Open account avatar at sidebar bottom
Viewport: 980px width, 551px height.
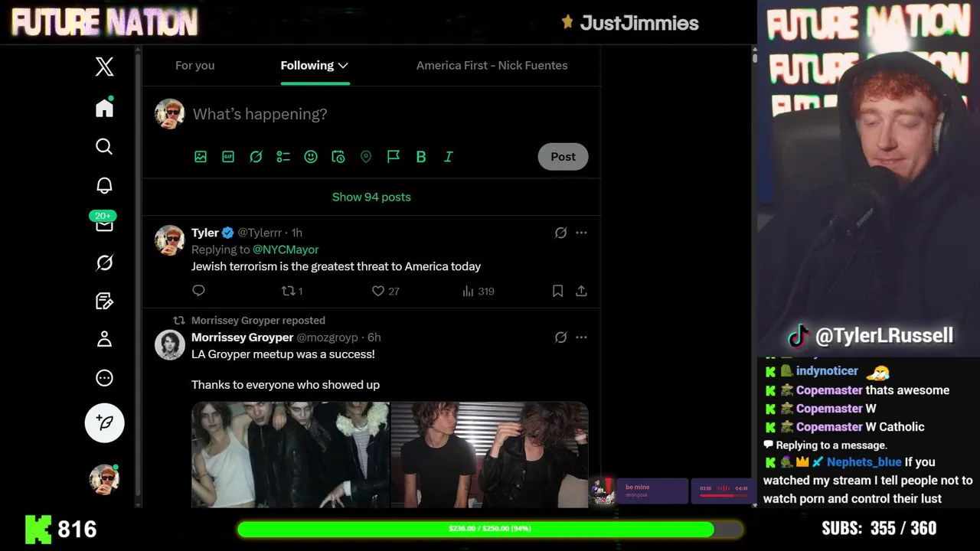[x=104, y=479]
